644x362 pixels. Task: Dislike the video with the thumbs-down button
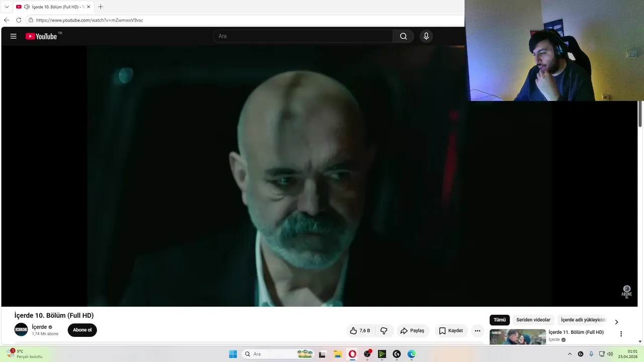coord(384,330)
